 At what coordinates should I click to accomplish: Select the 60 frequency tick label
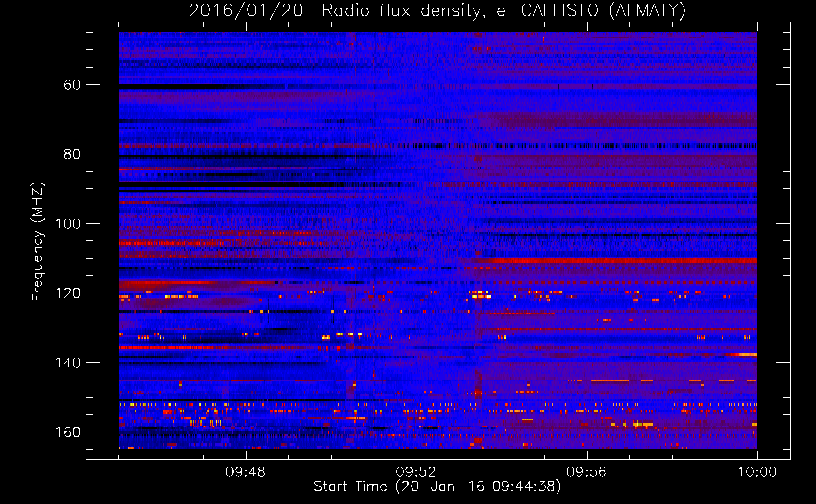click(x=72, y=85)
